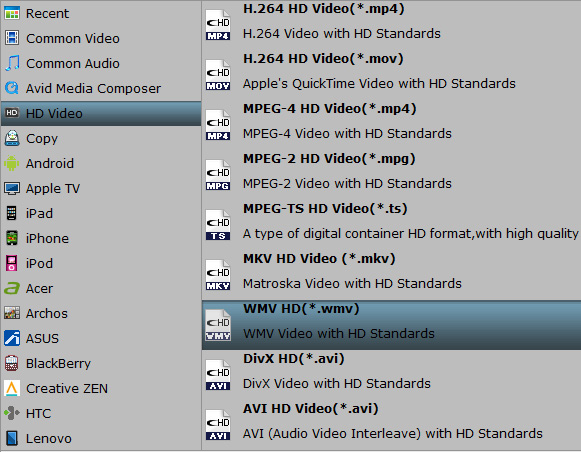581x452 pixels.
Task: Click the DivX HD AVI icon
Action: pyautogui.click(x=218, y=375)
